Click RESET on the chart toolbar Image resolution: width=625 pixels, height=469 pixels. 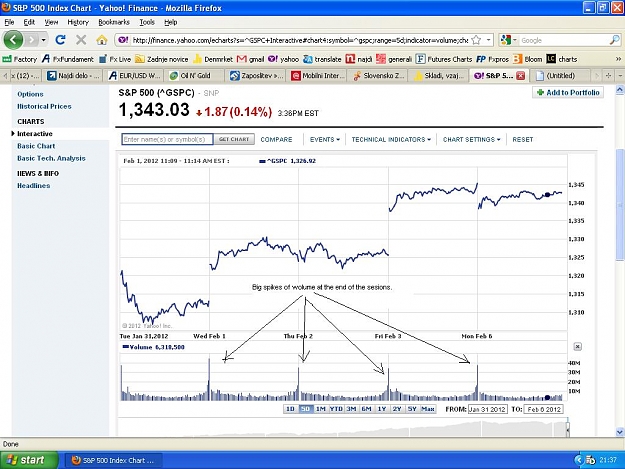point(523,139)
